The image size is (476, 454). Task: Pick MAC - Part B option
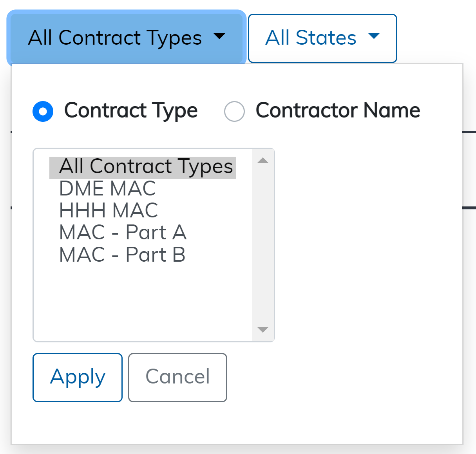coord(122,255)
